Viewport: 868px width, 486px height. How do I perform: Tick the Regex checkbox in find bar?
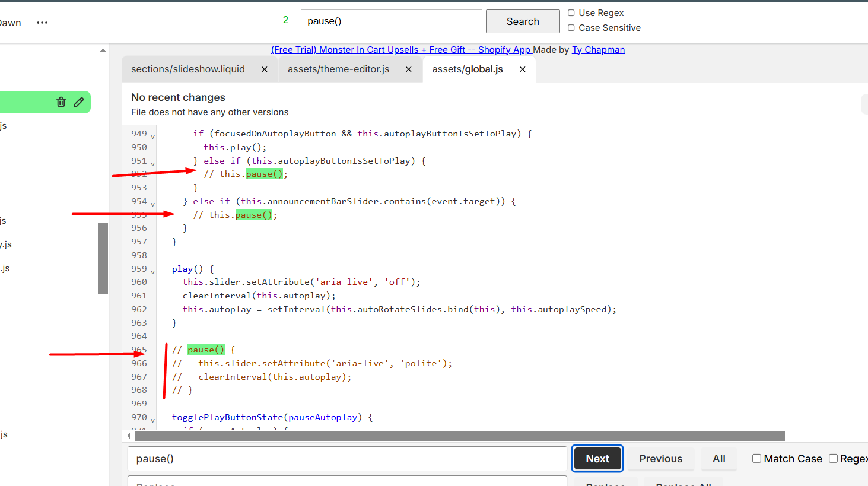point(833,458)
